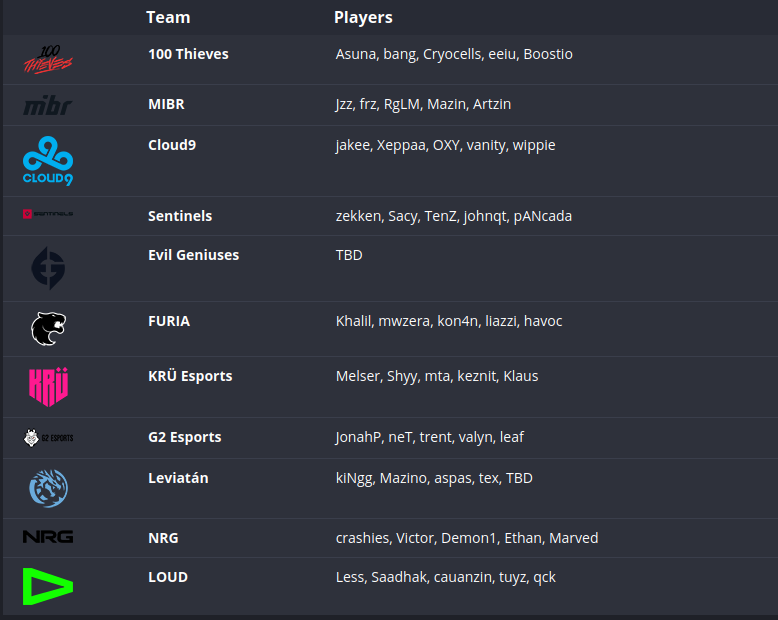Select the Evil Geniuses logo

point(48,268)
